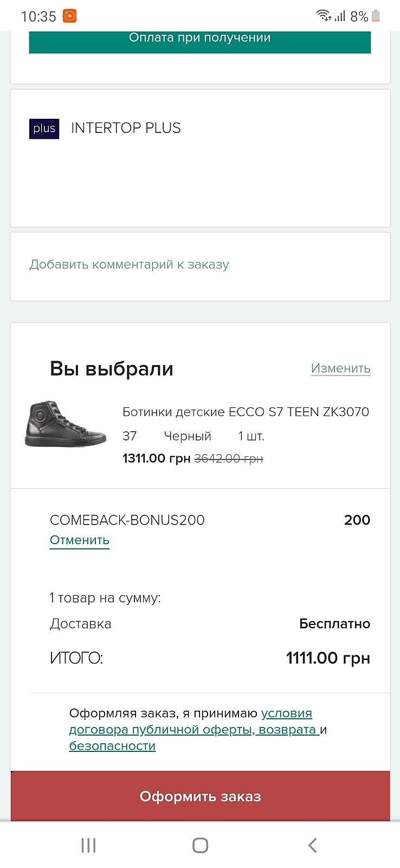Cancel the COMEBACK-BONUS200 promo code via "Отменить"
400x868 pixels.
click(x=80, y=540)
